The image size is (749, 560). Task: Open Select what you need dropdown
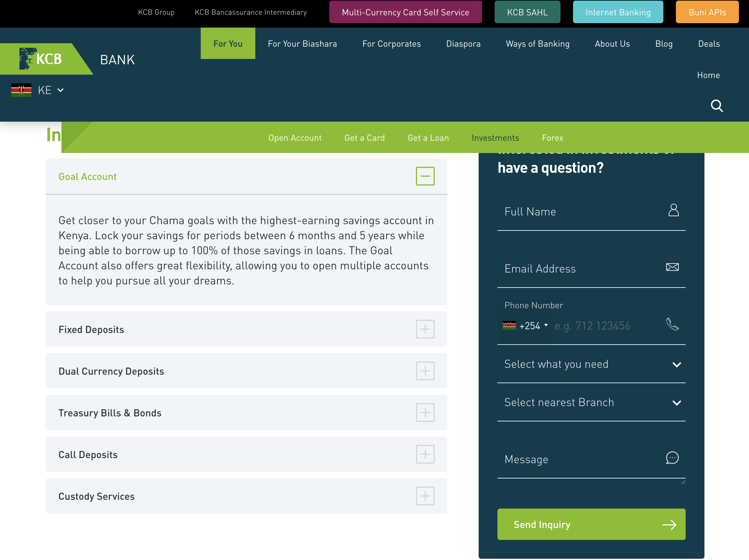[591, 364]
